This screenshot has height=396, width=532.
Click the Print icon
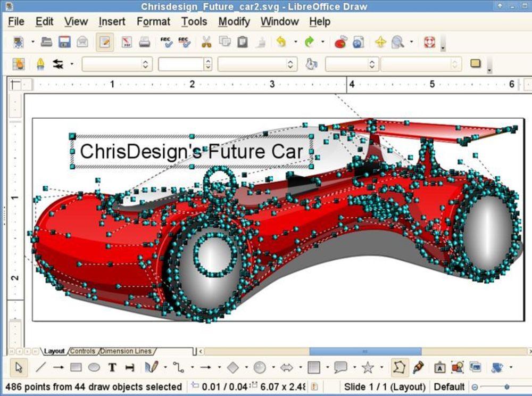coord(145,42)
